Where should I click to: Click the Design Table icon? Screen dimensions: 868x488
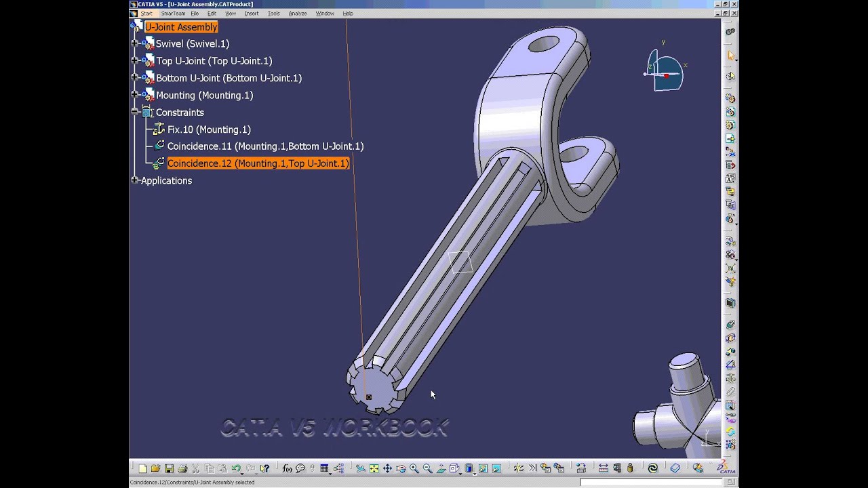pos(324,468)
